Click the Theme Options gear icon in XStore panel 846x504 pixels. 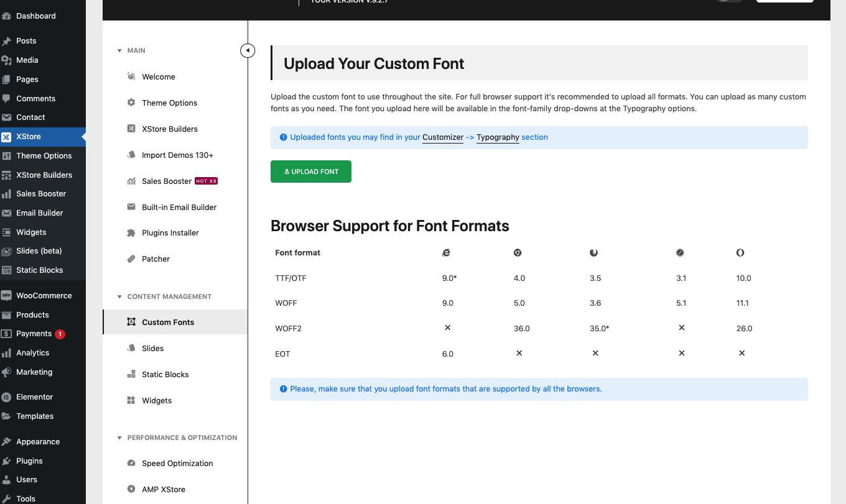(x=131, y=103)
